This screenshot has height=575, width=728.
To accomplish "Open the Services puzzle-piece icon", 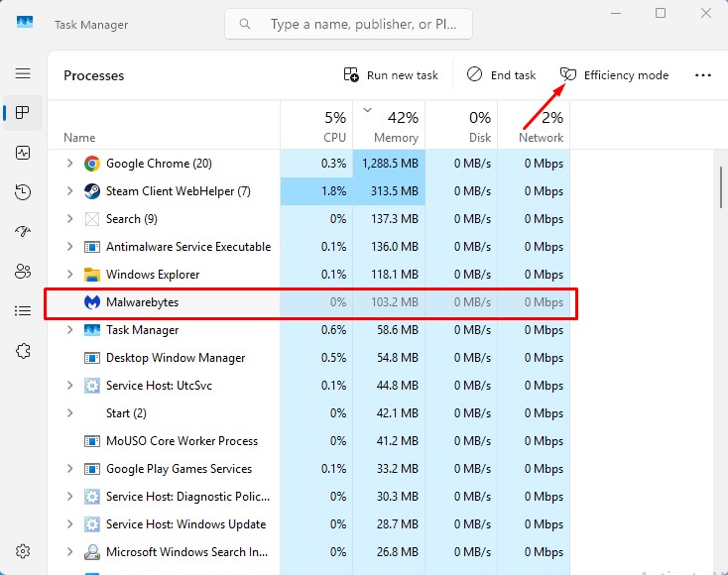I will pos(23,351).
